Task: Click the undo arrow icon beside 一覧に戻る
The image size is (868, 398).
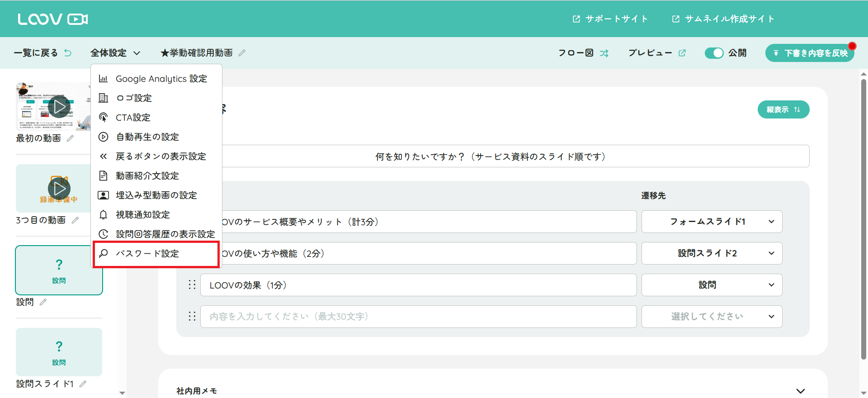Action: (x=68, y=53)
